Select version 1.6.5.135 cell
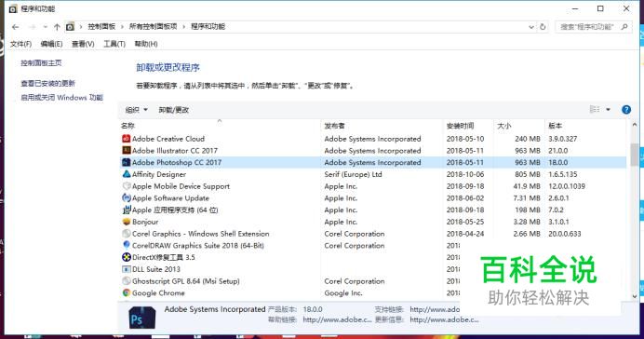 click(563, 174)
